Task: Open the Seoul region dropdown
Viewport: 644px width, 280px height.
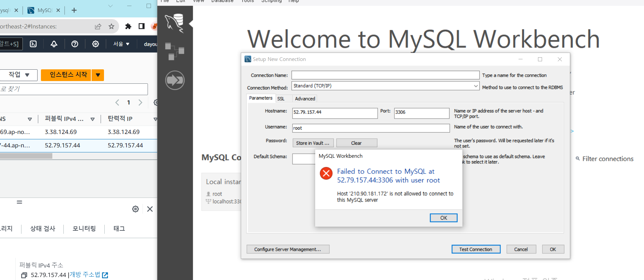Action: point(121,44)
